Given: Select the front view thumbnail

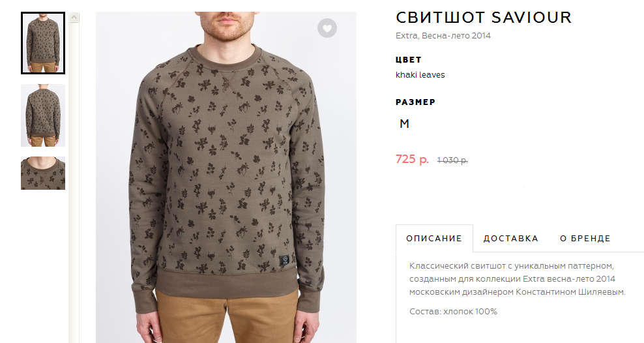Looking at the screenshot, I should tap(43, 43).
